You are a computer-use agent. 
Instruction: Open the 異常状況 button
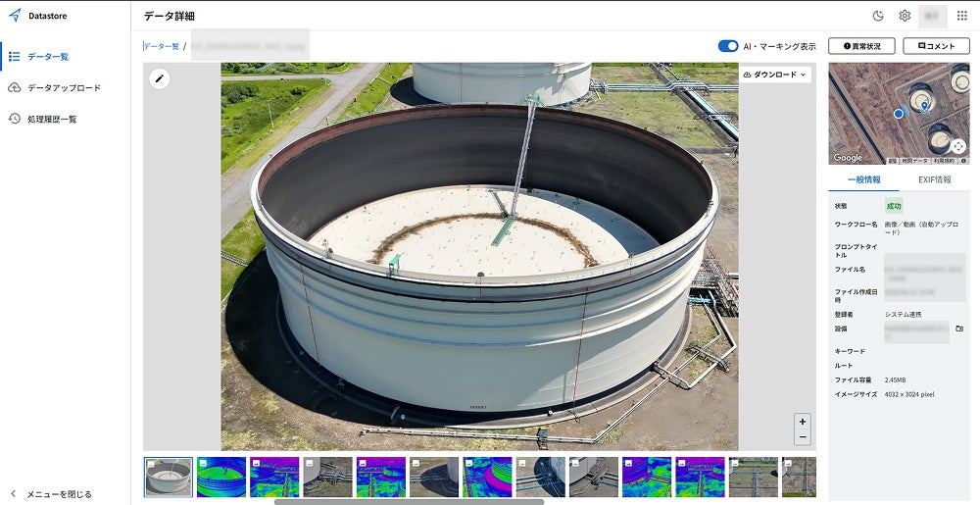pos(861,46)
